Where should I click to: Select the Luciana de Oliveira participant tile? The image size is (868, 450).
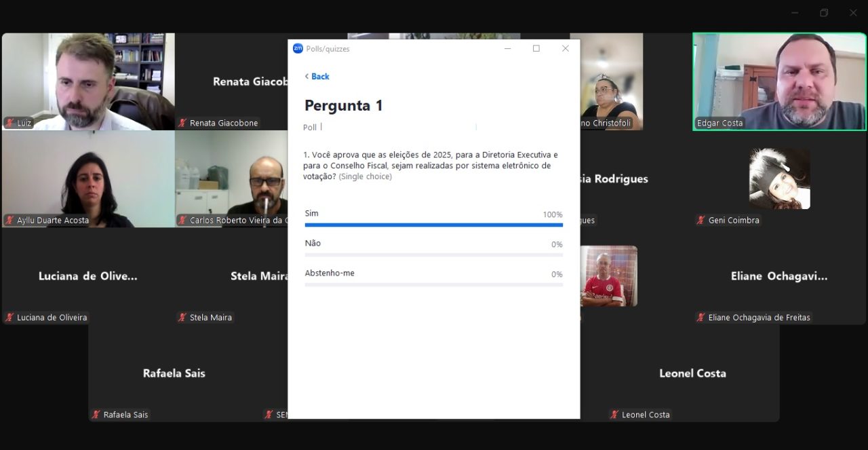click(88, 276)
